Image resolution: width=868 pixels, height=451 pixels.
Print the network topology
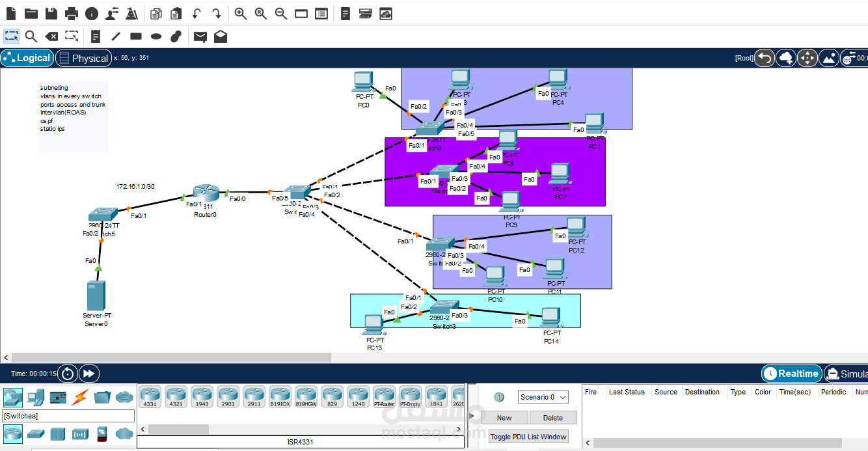(72, 13)
